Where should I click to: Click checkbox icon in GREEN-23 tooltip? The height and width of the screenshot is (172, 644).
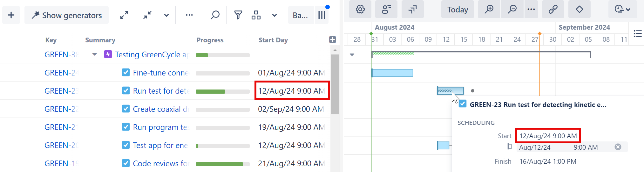click(x=463, y=104)
